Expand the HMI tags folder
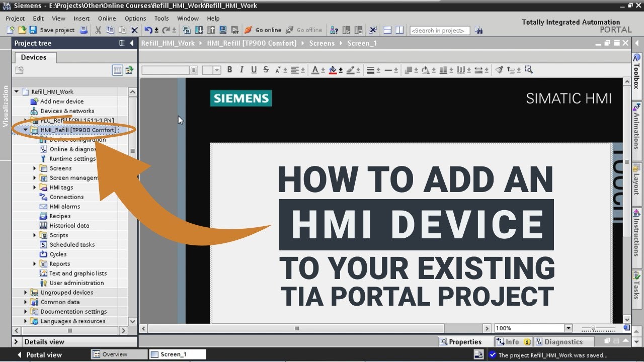 tap(35, 188)
